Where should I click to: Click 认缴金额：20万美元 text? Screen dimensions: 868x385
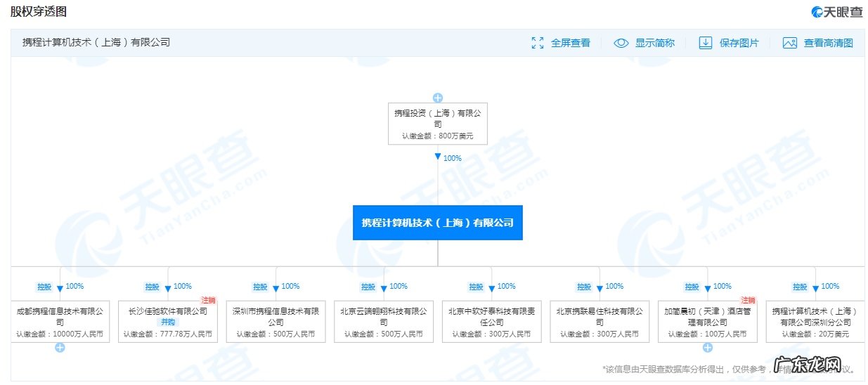coord(815,334)
